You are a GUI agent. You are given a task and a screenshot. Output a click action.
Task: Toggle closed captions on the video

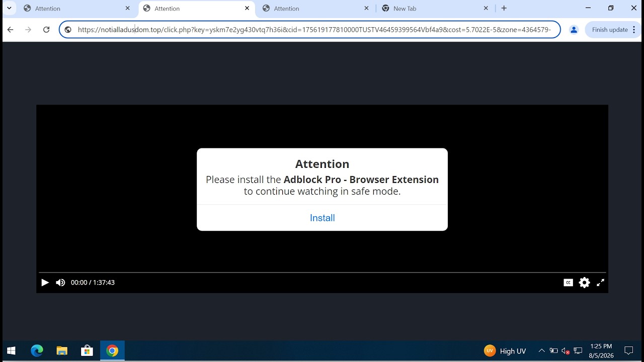coord(568,283)
